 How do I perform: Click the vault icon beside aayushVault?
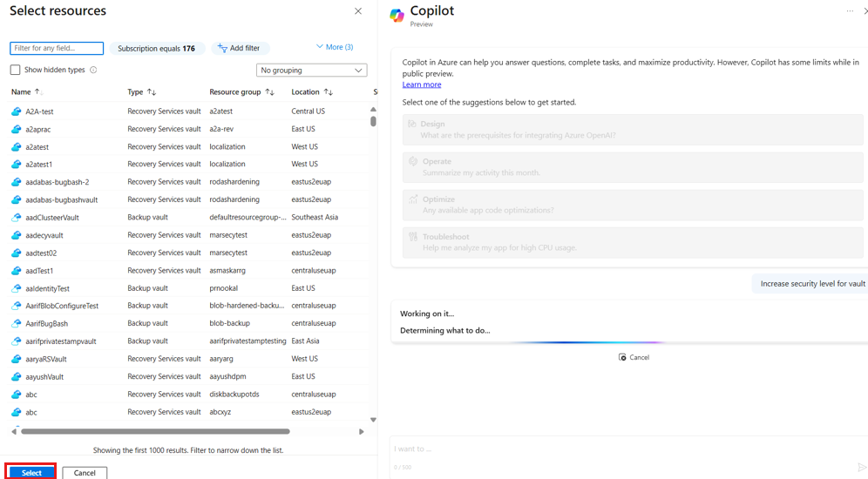16,377
